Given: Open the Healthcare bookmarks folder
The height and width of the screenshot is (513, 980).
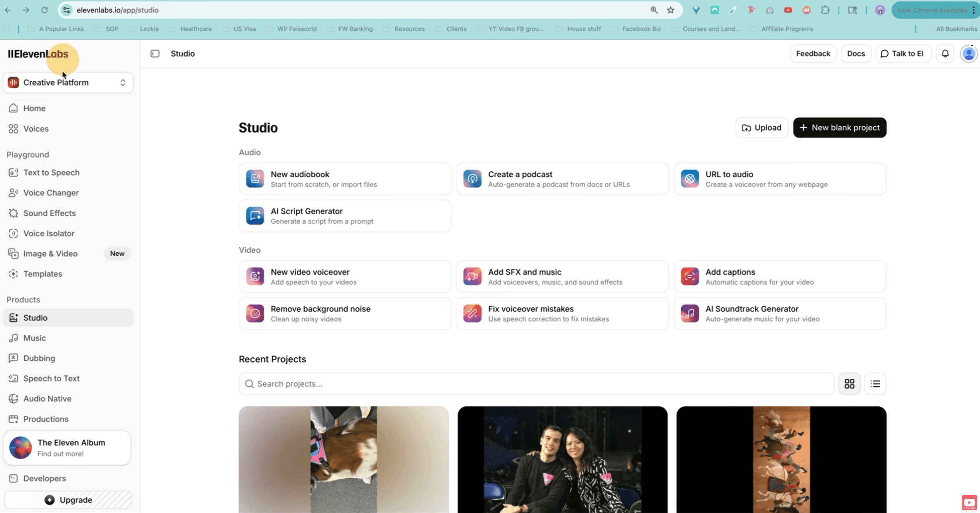Looking at the screenshot, I should pos(191,29).
